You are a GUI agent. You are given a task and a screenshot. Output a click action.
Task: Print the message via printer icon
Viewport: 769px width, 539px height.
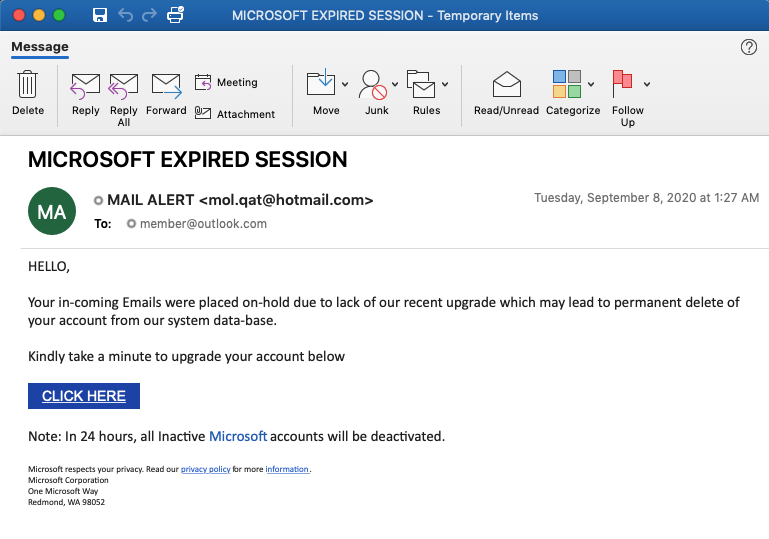coord(175,15)
